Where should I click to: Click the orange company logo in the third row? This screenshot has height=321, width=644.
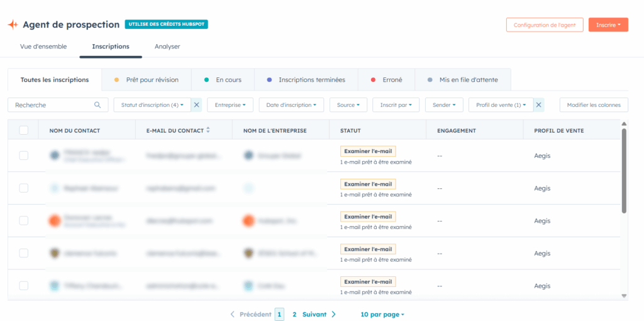coord(248,221)
